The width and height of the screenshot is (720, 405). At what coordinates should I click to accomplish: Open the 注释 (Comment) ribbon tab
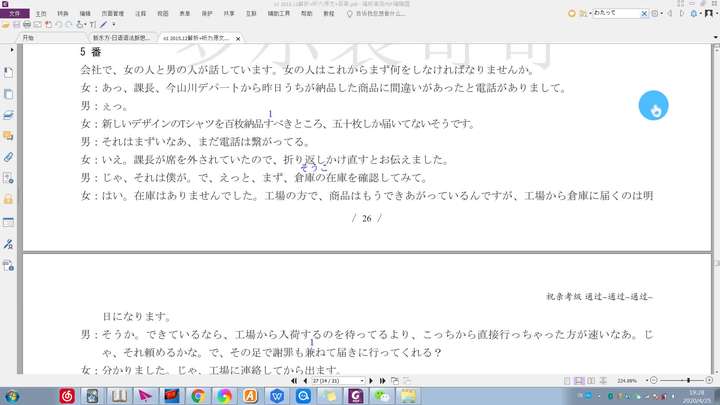(141, 14)
